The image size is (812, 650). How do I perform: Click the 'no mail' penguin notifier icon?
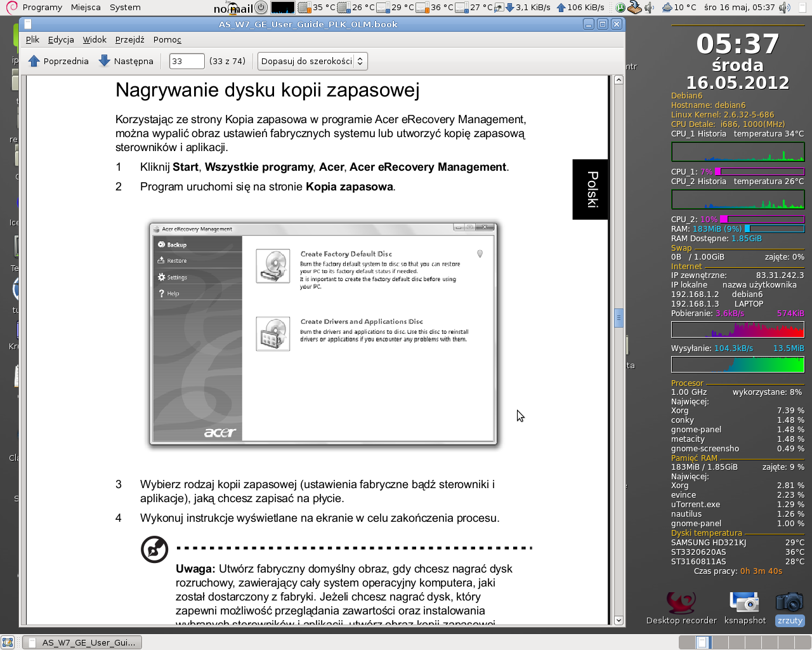click(233, 8)
